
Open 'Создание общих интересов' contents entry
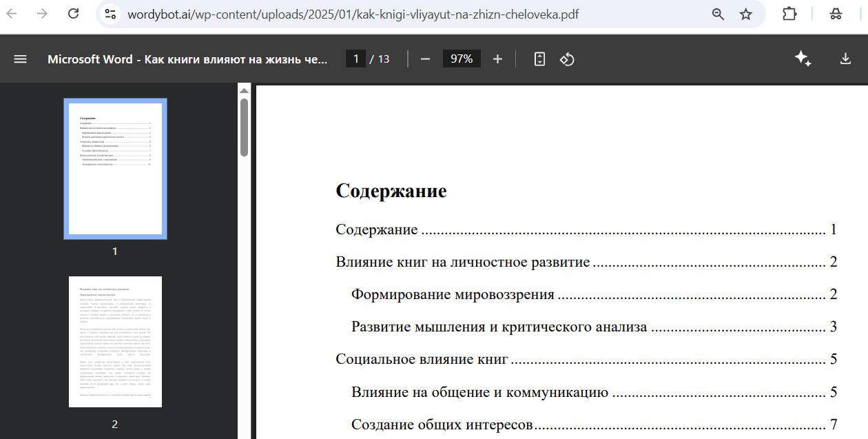(x=594, y=425)
